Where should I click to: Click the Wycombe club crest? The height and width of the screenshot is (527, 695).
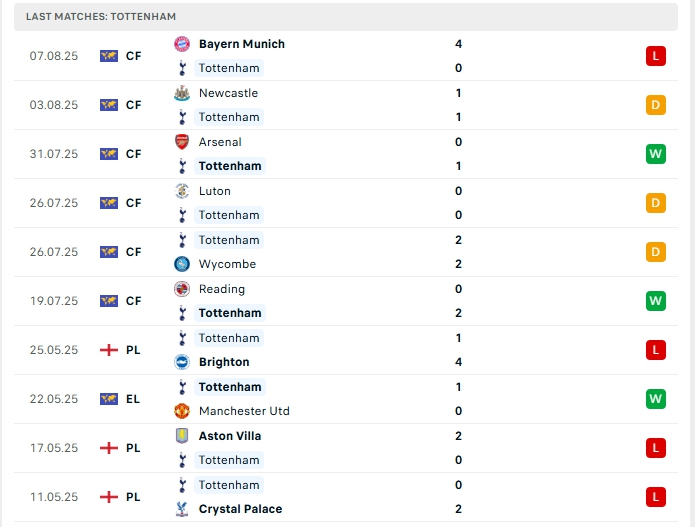pyautogui.click(x=182, y=264)
